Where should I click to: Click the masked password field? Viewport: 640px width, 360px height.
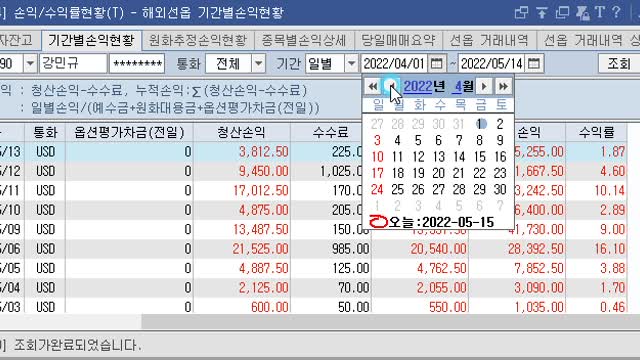137,64
